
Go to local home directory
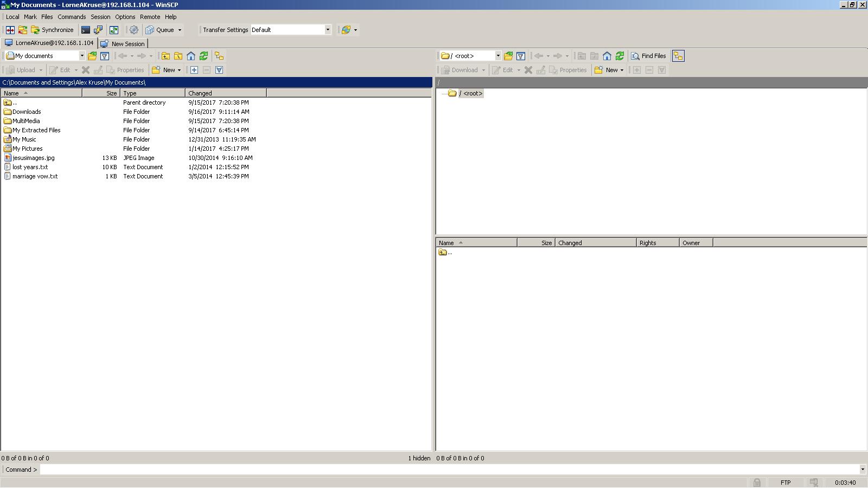(191, 56)
